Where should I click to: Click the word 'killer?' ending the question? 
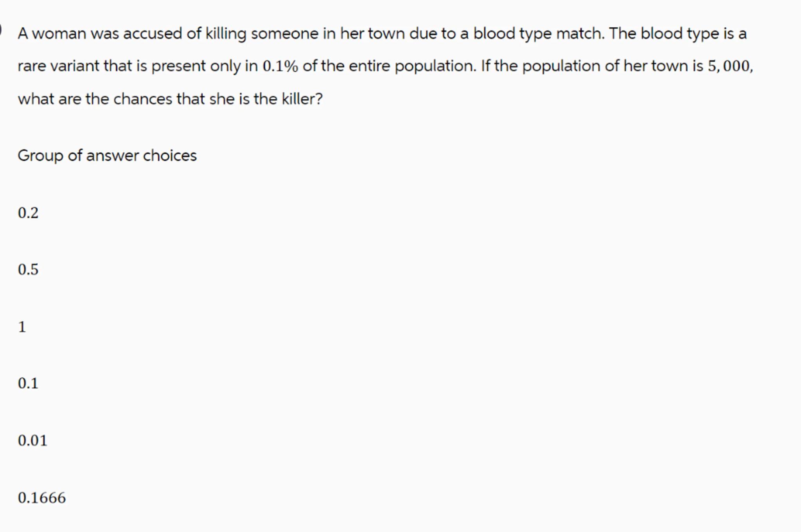(x=302, y=99)
